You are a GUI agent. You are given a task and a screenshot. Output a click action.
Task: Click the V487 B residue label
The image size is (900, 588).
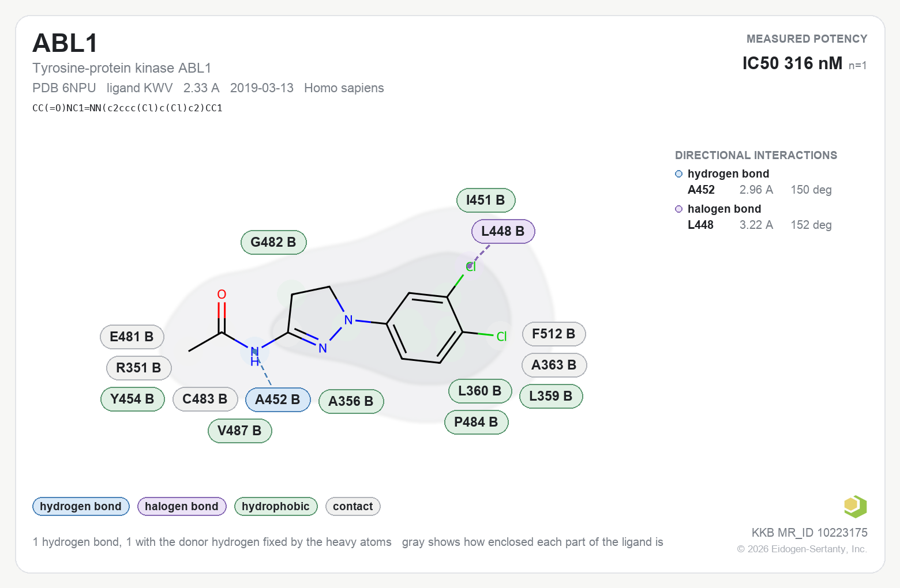click(x=239, y=431)
